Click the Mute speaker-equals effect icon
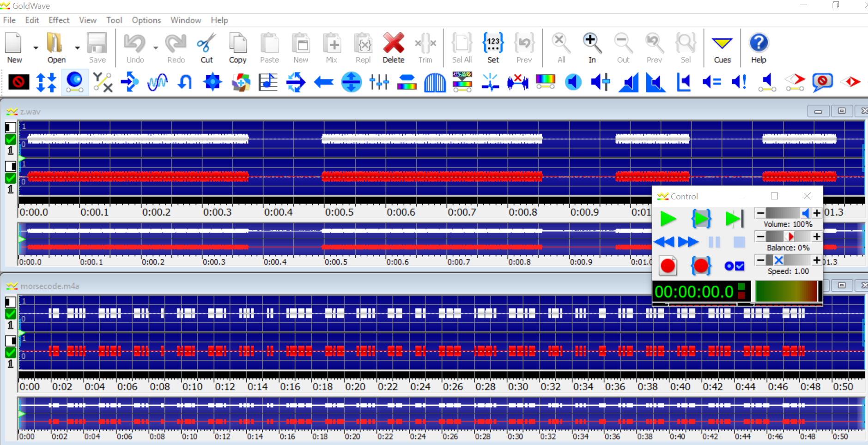The width and height of the screenshot is (868, 445). tap(711, 82)
